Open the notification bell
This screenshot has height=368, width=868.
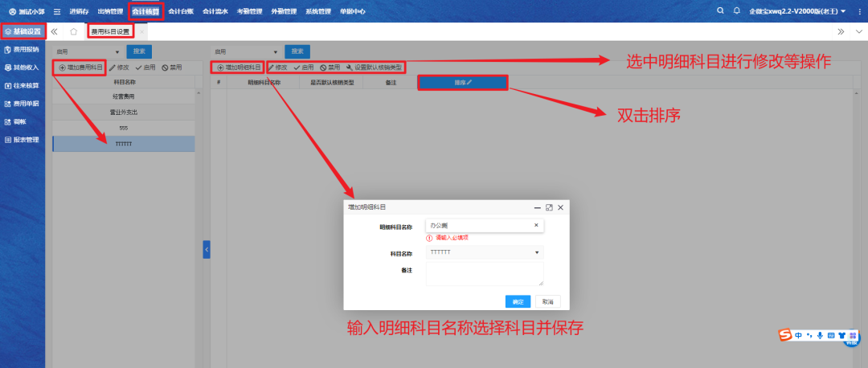pos(735,11)
